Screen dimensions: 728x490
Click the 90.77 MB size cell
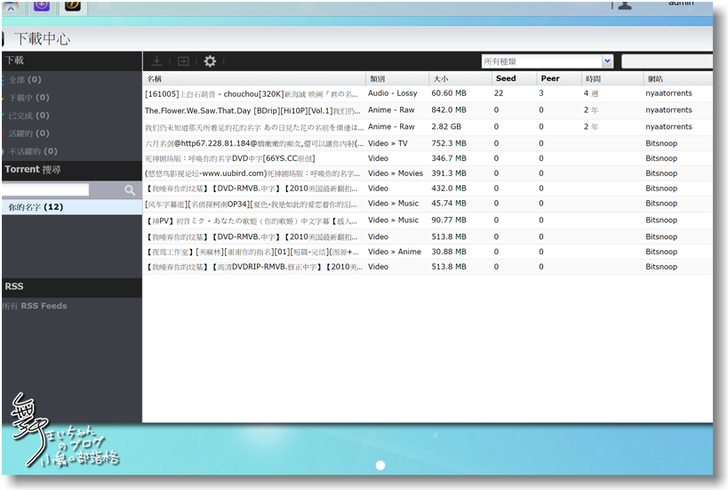pos(449,220)
